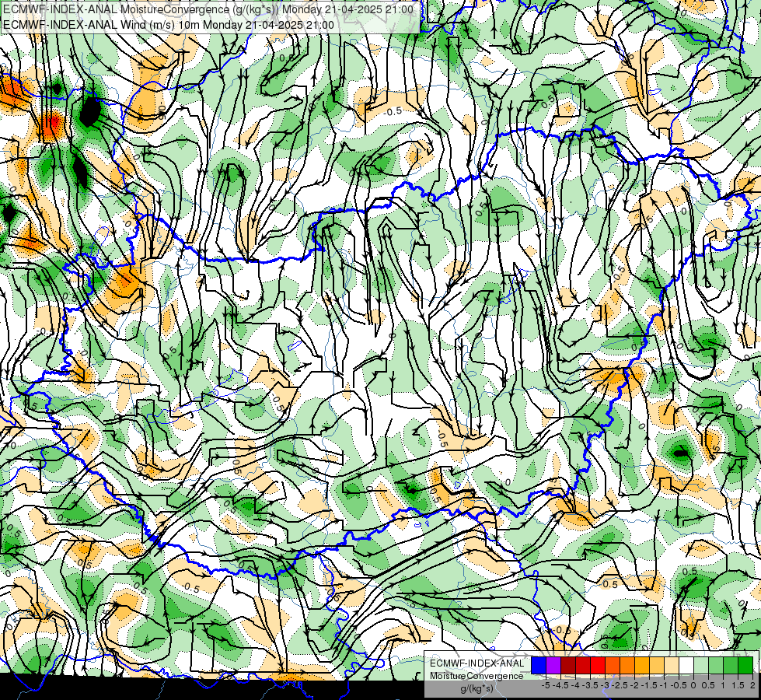Select the -4 legend tick label
Viewport: 761px width, 700px height.
pyautogui.click(x=575, y=685)
